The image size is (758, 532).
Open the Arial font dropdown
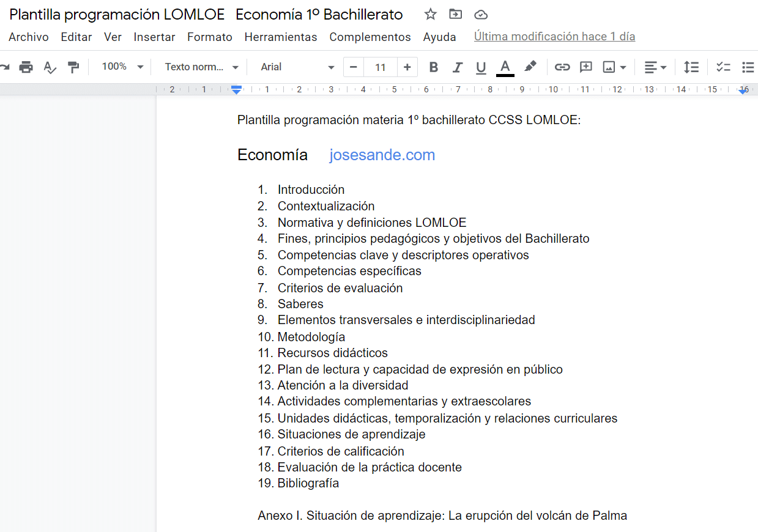coord(297,67)
